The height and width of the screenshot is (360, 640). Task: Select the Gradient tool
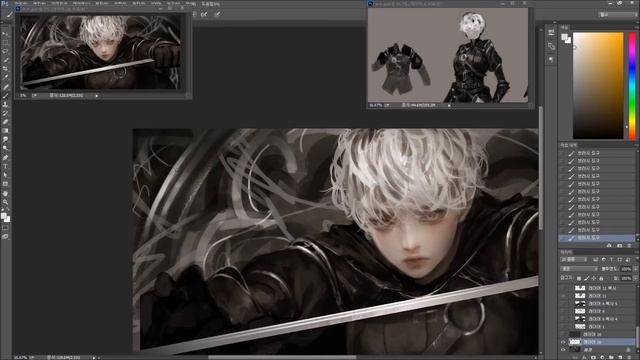coord(5,131)
